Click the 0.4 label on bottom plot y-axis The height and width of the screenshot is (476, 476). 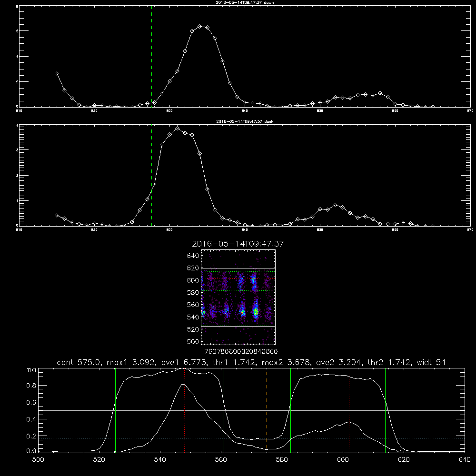(31, 419)
